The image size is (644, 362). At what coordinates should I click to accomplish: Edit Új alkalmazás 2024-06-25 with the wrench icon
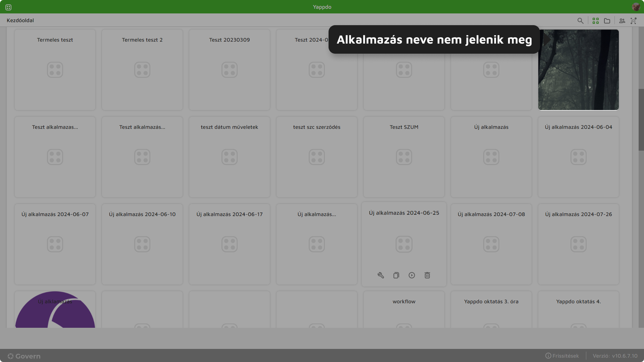(x=381, y=275)
